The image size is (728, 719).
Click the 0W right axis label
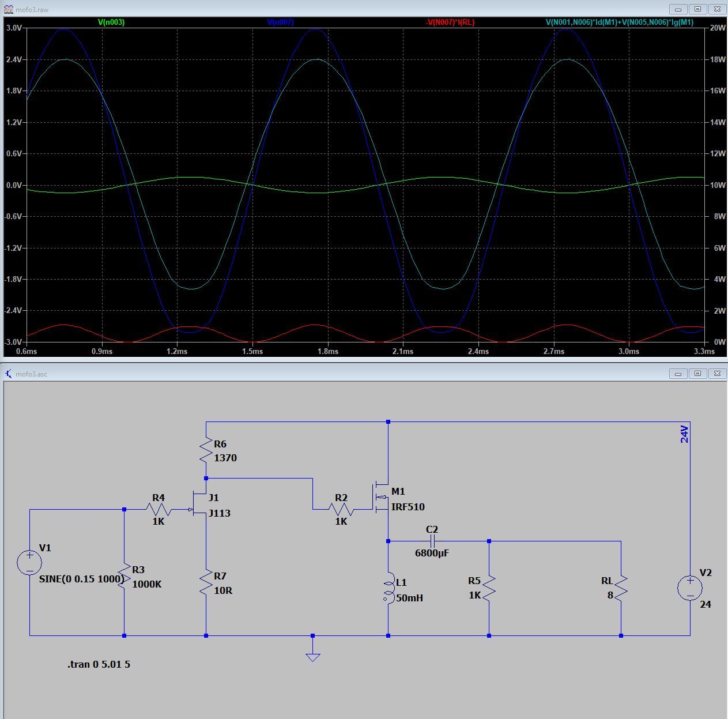click(720, 342)
